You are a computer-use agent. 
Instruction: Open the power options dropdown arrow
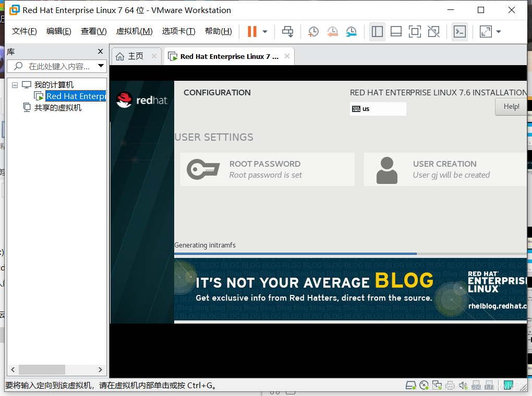(x=265, y=32)
